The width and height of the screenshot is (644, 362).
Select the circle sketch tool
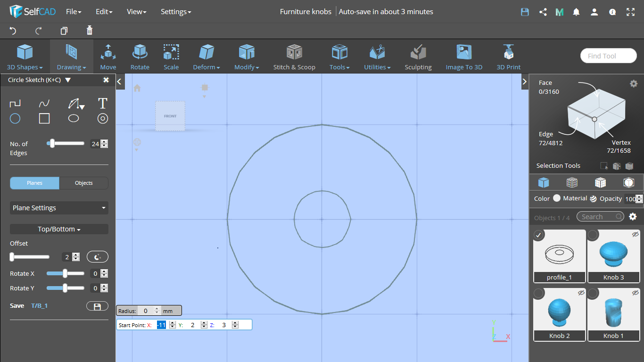pyautogui.click(x=15, y=118)
